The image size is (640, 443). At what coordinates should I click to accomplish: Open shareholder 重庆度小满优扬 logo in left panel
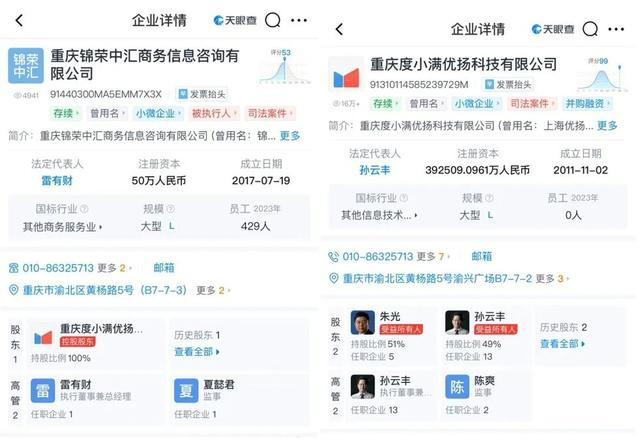tap(43, 337)
